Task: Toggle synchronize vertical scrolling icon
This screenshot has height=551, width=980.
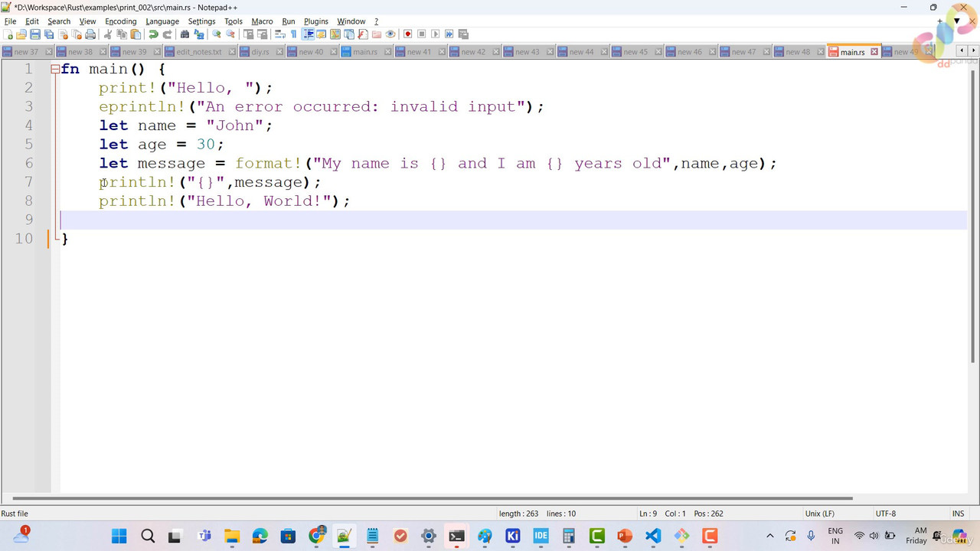Action: pyautogui.click(x=248, y=34)
